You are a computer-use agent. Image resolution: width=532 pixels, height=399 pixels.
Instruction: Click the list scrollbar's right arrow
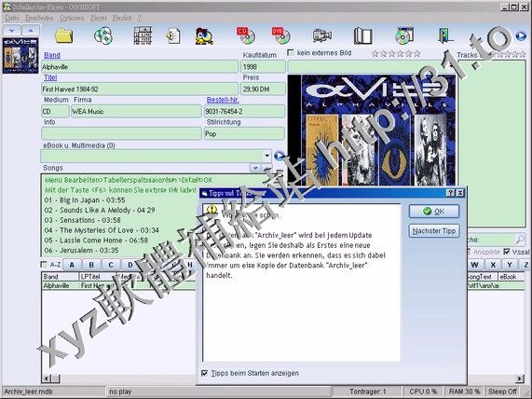[x=520, y=378]
